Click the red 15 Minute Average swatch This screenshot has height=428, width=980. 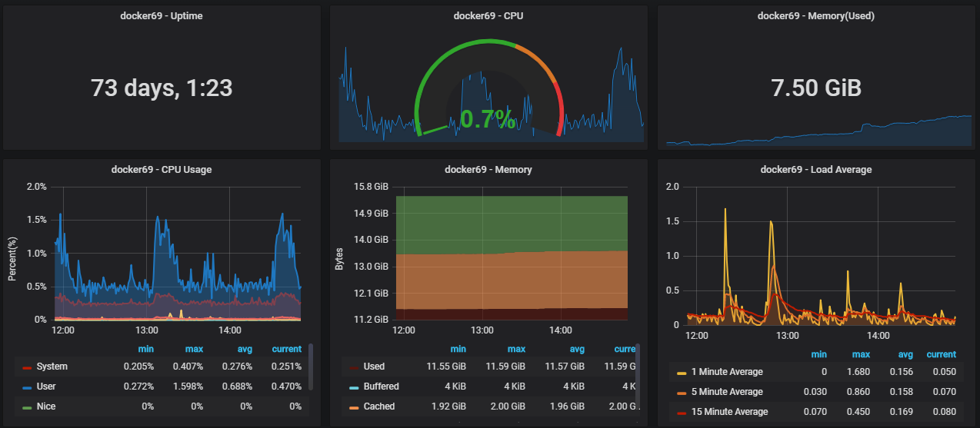[682, 413]
